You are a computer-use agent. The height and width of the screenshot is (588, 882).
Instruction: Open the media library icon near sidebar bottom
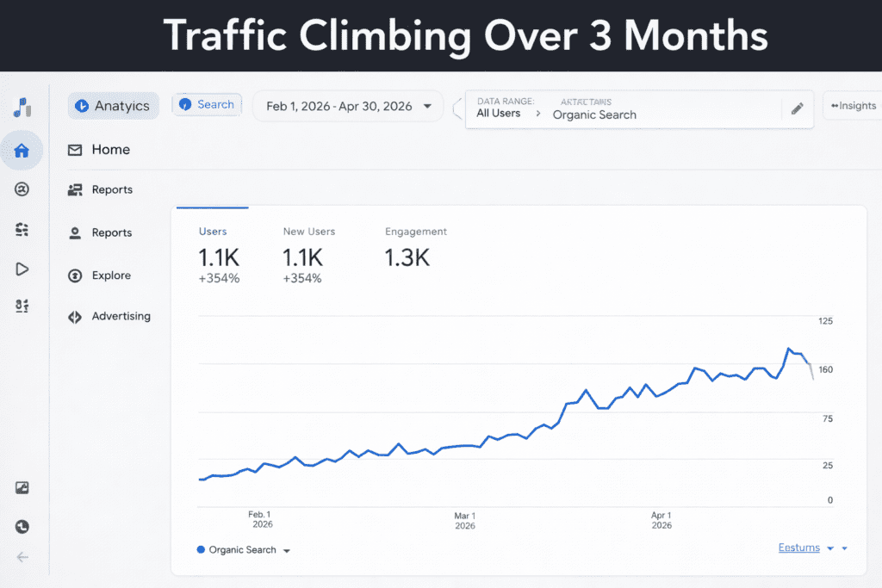(22, 486)
